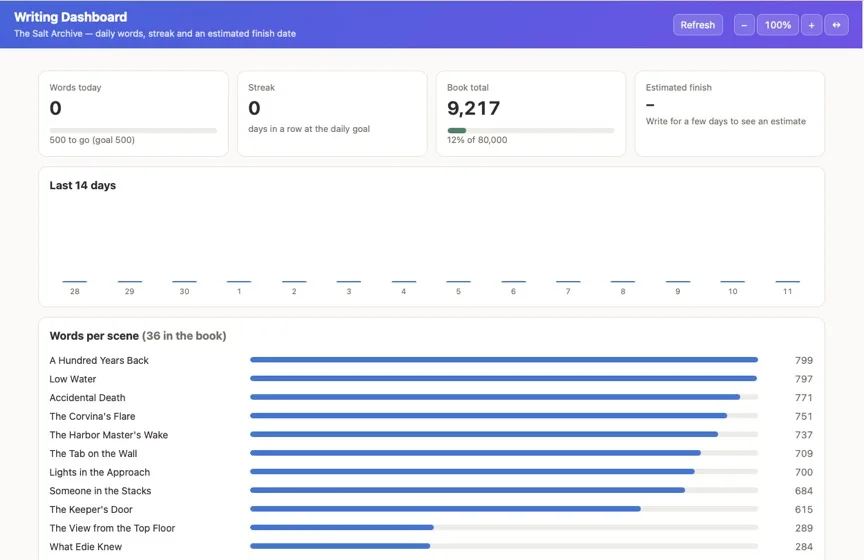Screen dimensions: 864x560
Task: Click the chart day label 8
Action: (x=623, y=292)
